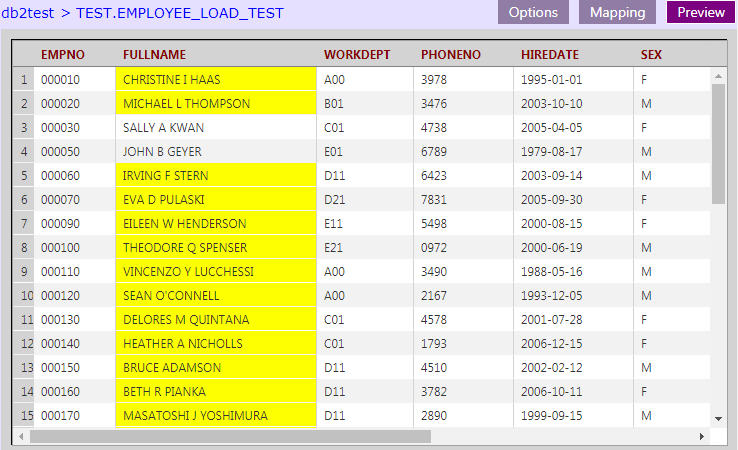
Task: Click hire date 2005-09-30
Action: coord(551,200)
